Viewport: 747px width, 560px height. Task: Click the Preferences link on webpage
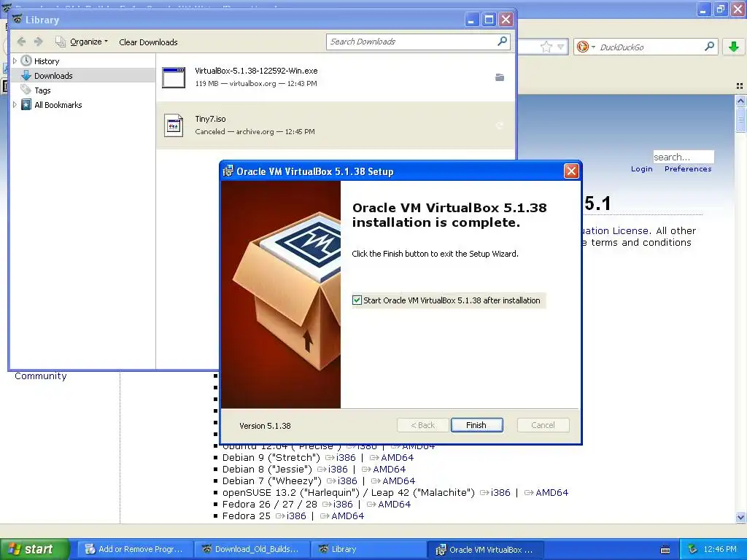click(688, 169)
